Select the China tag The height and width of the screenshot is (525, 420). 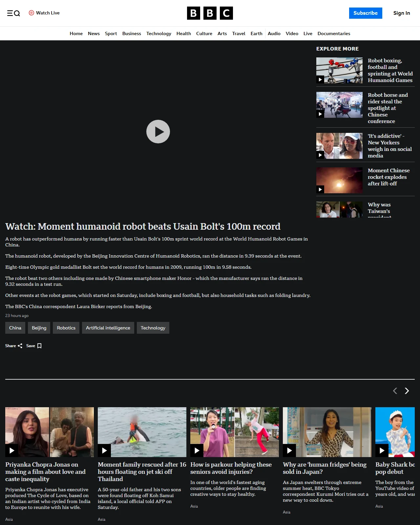[x=15, y=328]
